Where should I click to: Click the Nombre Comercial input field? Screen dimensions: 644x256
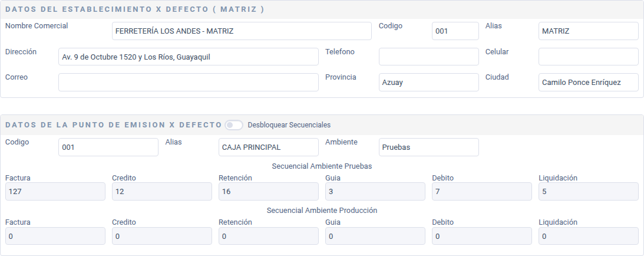pos(242,31)
